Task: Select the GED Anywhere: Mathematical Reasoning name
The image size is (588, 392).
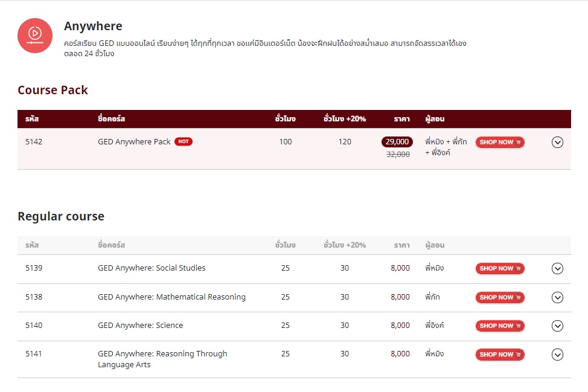Action: coord(171,297)
